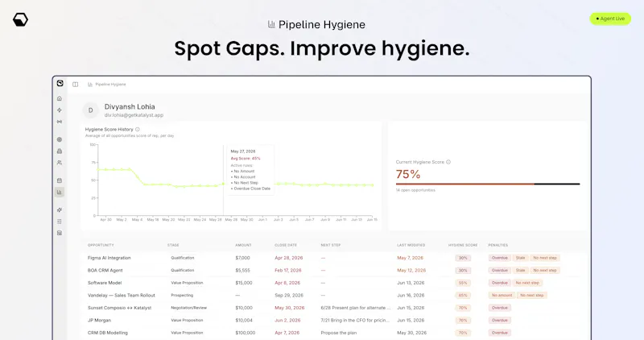This screenshot has width=644, height=340.
Task: Toggle the sidebar panel collapse icon
Action: click(x=75, y=85)
